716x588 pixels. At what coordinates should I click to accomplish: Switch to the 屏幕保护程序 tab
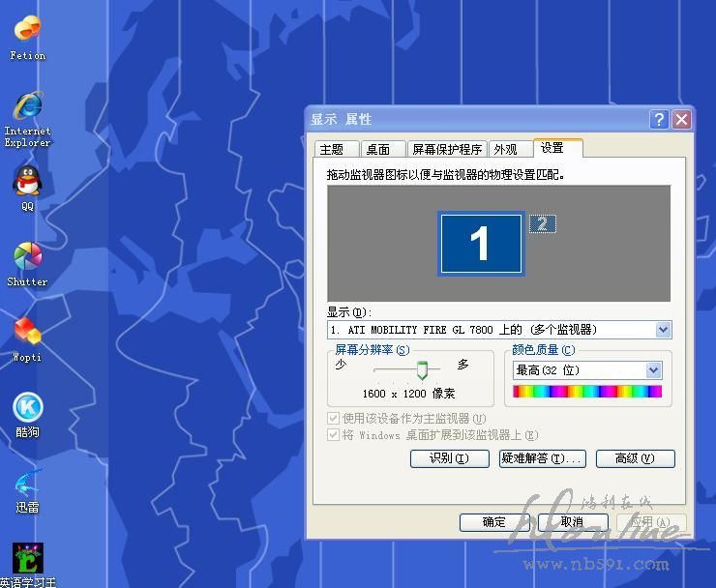pyautogui.click(x=446, y=149)
